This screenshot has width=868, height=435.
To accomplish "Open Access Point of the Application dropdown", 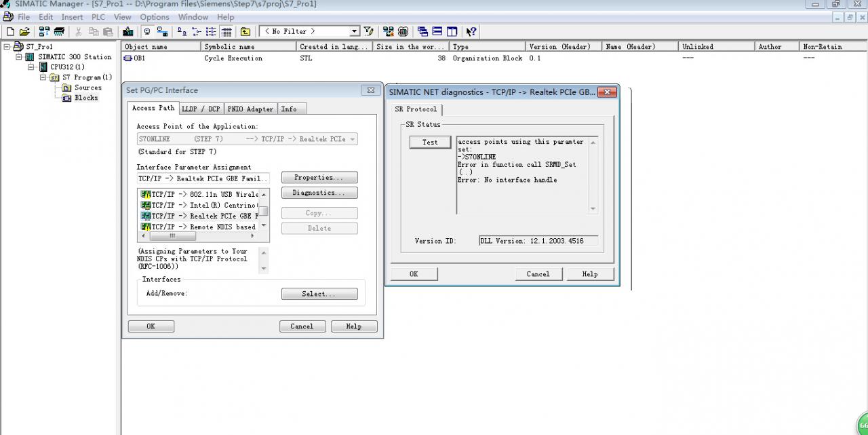I will (352, 138).
